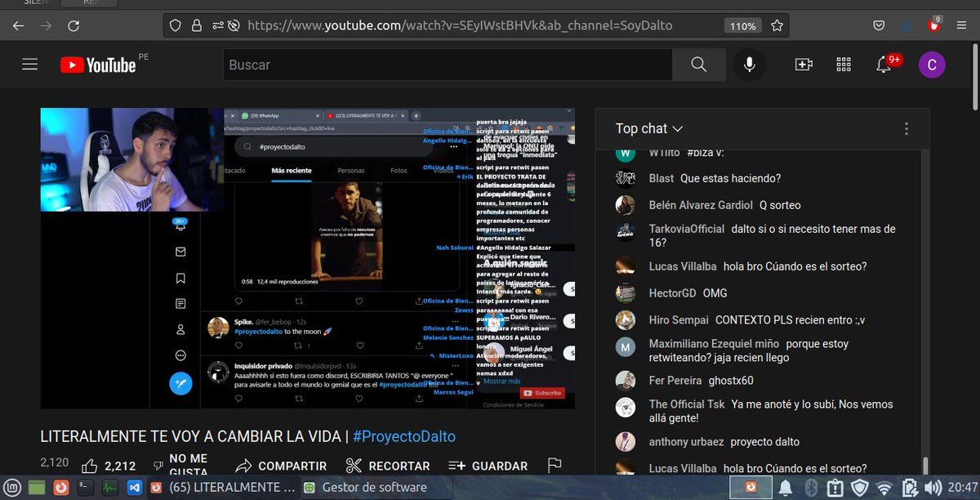Switch to the Firefox LITERALMENTE taskbar window

(224, 488)
